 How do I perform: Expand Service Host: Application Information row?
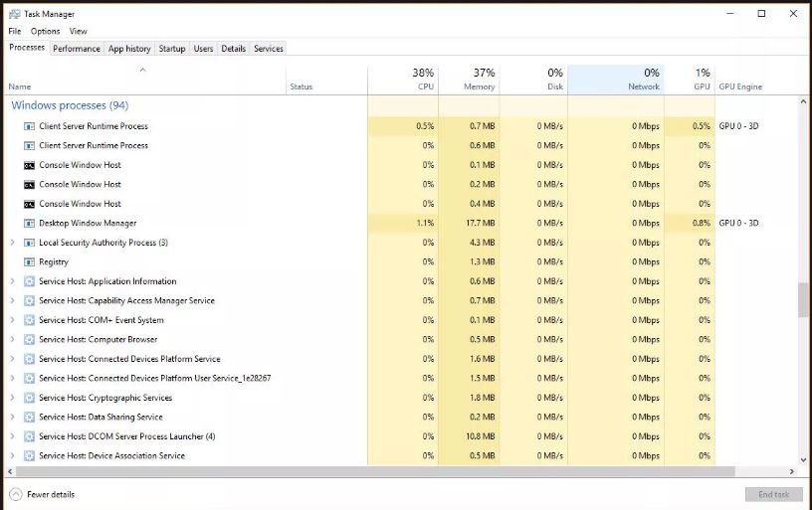12,281
